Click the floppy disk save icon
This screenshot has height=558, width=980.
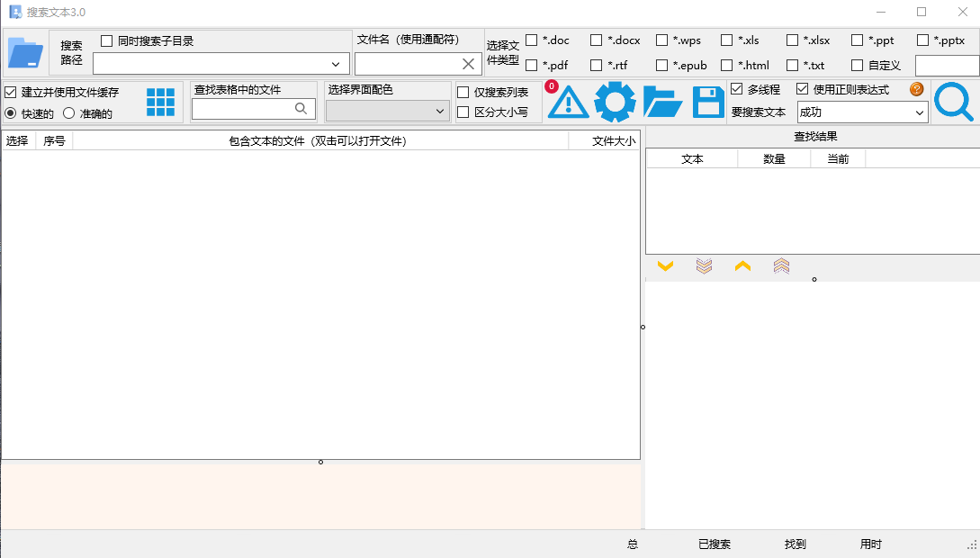708,102
